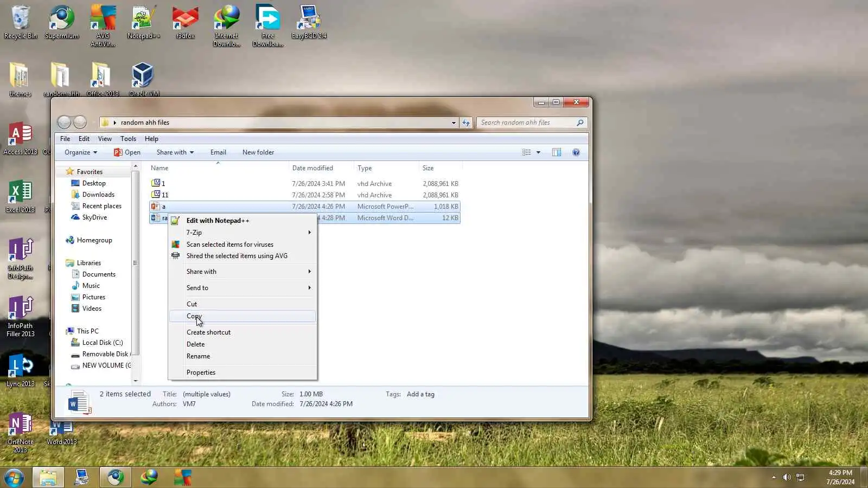
Task: Click the Explorer Forward navigation button
Action: point(80,123)
